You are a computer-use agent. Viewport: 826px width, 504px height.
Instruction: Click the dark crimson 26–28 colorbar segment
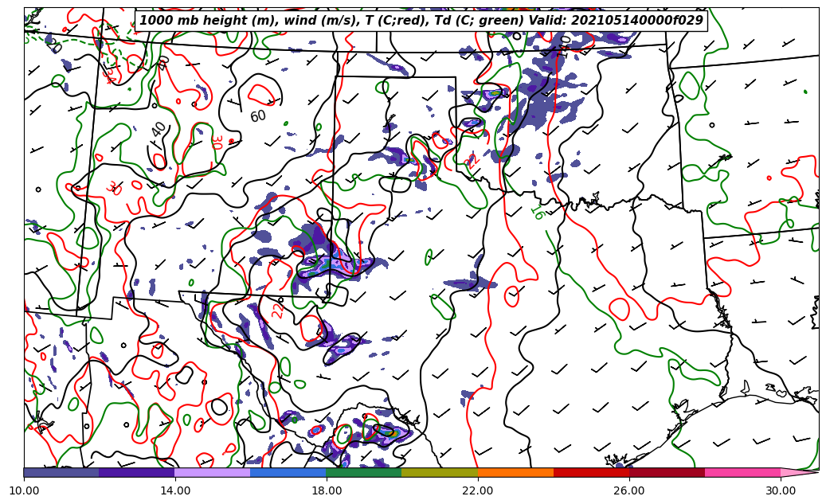click(667, 472)
